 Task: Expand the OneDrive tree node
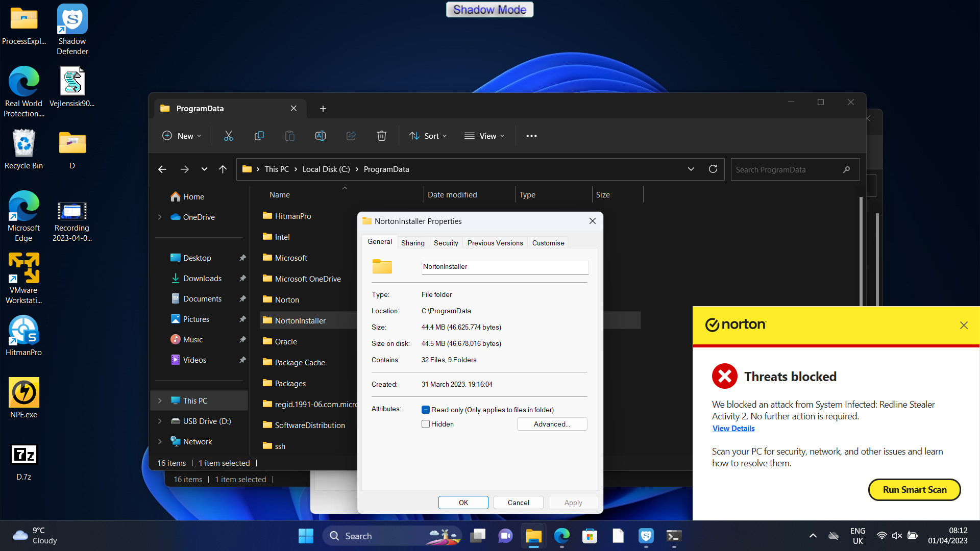160,217
